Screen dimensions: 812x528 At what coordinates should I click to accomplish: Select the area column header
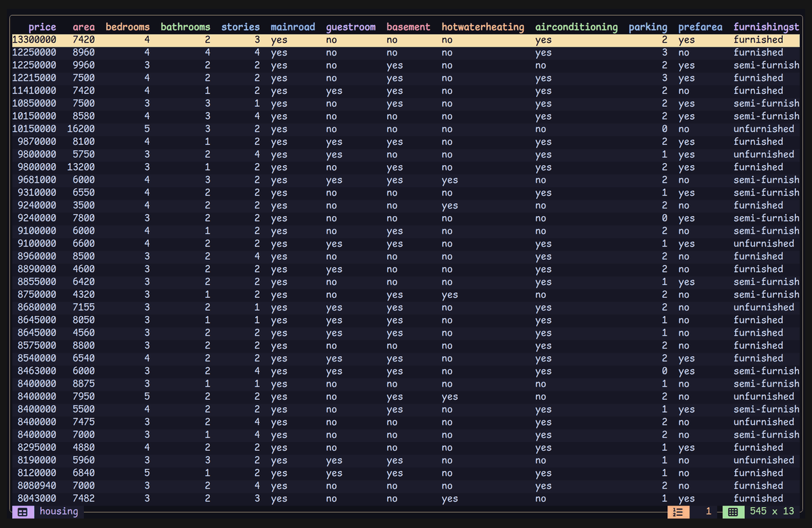(x=84, y=27)
